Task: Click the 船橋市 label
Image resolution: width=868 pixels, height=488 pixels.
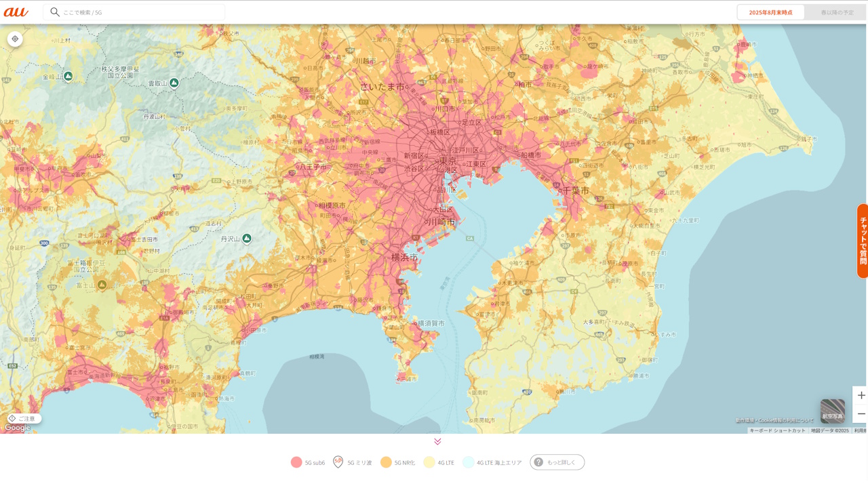Action: (x=531, y=155)
